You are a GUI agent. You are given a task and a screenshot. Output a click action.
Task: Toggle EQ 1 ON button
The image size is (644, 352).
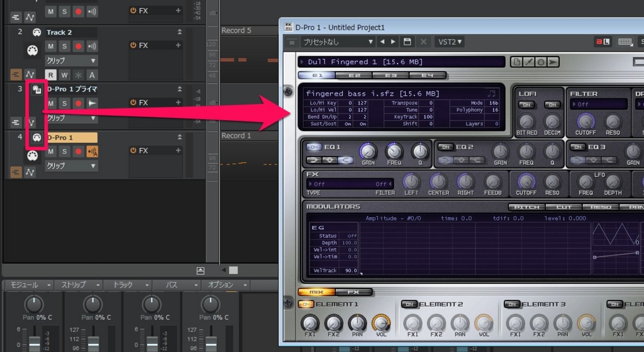tap(314, 147)
